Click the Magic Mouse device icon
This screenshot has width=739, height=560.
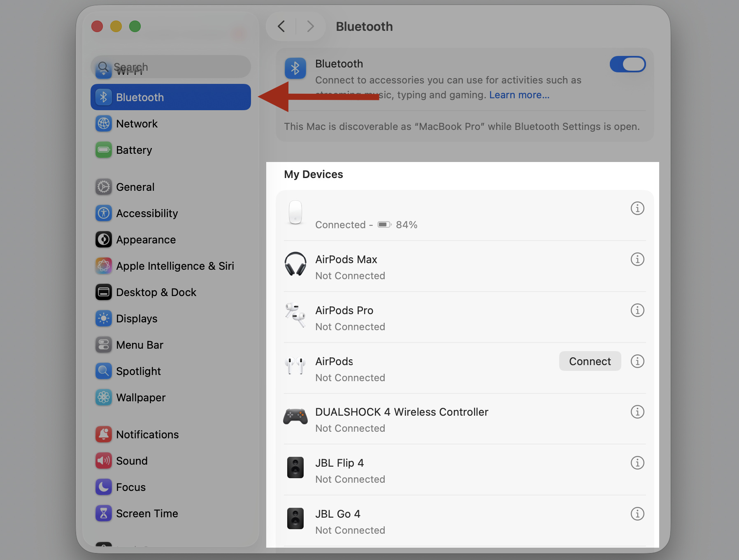point(295,213)
